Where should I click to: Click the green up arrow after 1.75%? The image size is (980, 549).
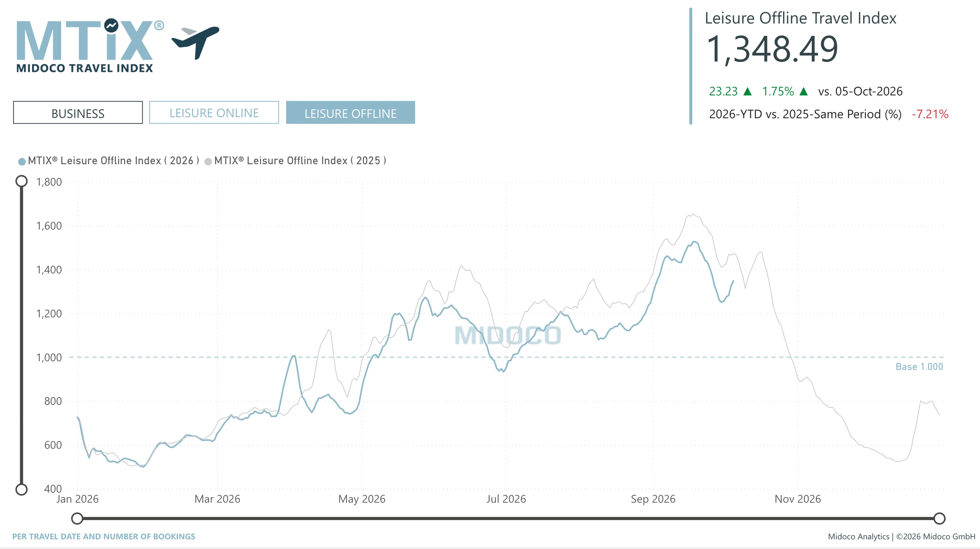803,91
